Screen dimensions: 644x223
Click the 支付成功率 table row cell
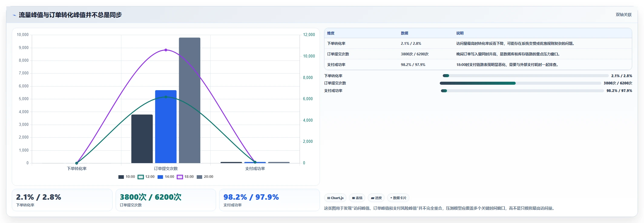[x=336, y=65]
